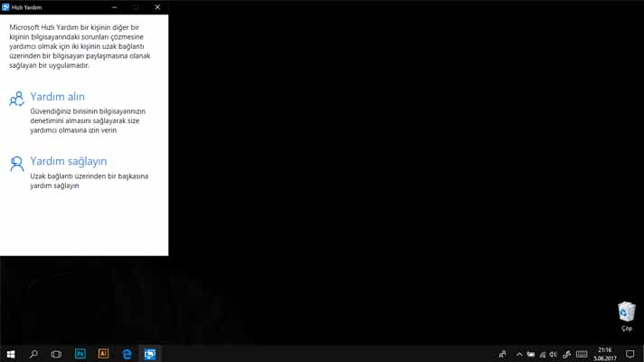Launch Illustrator from the taskbar
Viewport: 644px width, 362px height.
coord(103,354)
